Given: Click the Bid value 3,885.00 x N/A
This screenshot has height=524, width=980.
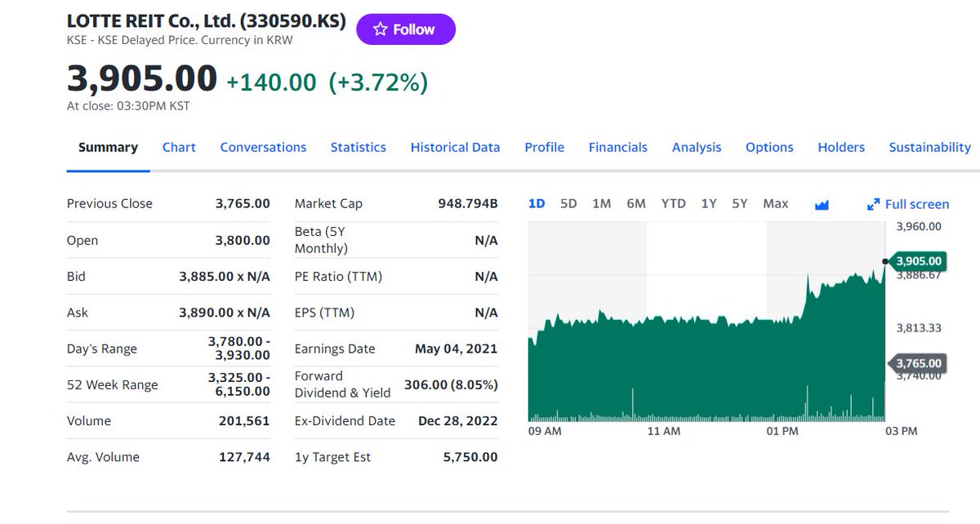Looking at the screenshot, I should pos(225,277).
